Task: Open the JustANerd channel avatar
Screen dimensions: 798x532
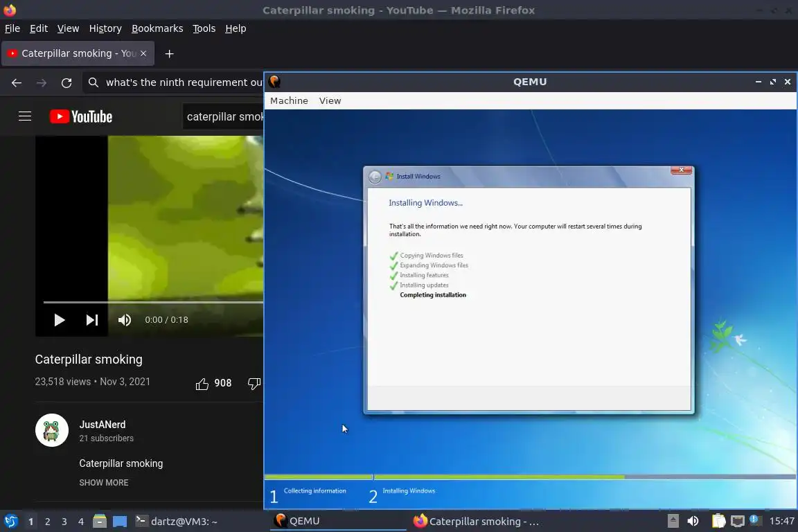Action: [x=52, y=430]
